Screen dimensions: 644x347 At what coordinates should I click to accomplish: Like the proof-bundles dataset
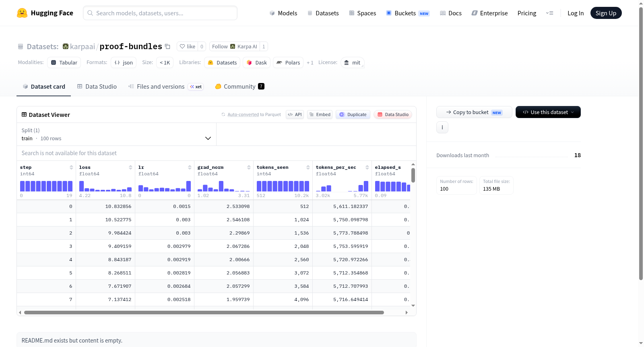coord(188,46)
